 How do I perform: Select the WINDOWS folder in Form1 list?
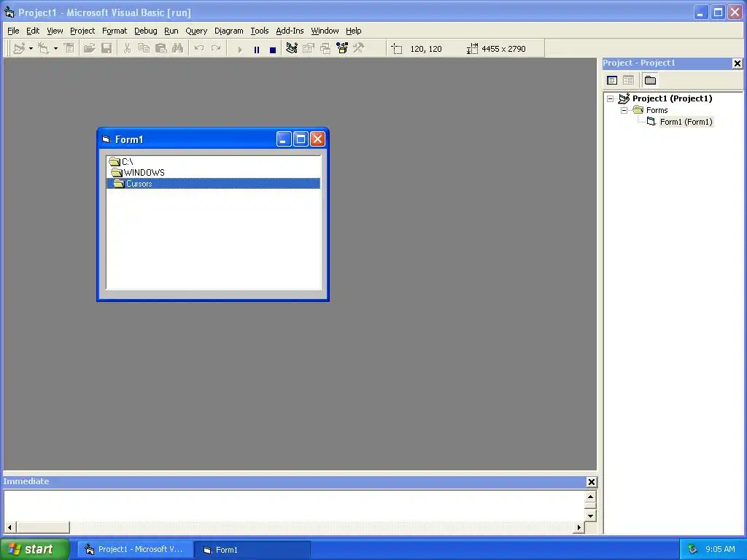(213, 172)
